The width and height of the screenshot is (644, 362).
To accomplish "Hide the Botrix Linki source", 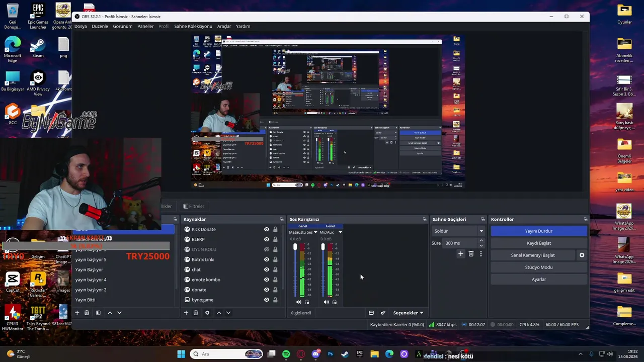I will pos(267,259).
